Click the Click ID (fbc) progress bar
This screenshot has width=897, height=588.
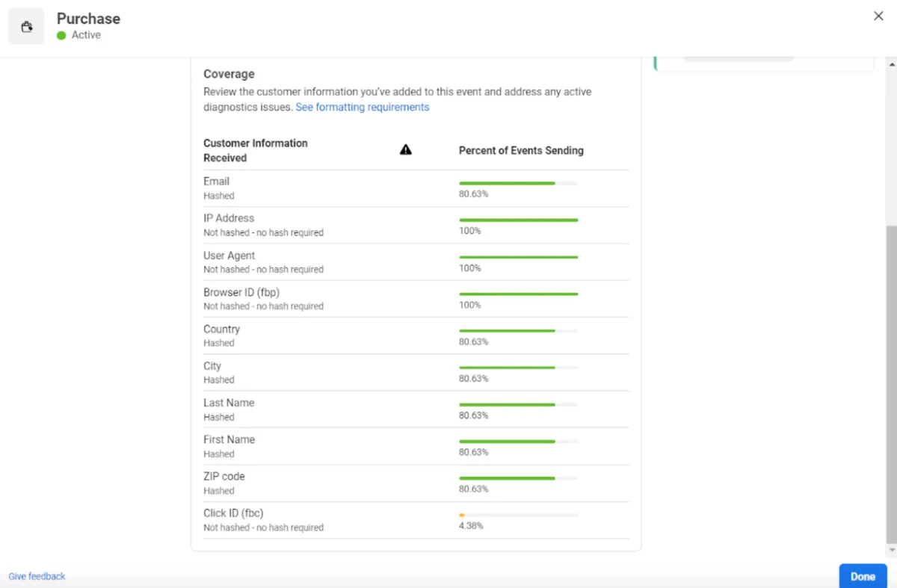click(x=518, y=515)
